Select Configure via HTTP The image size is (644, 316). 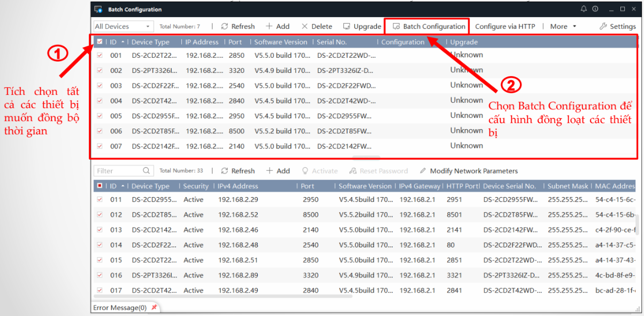coord(505,26)
